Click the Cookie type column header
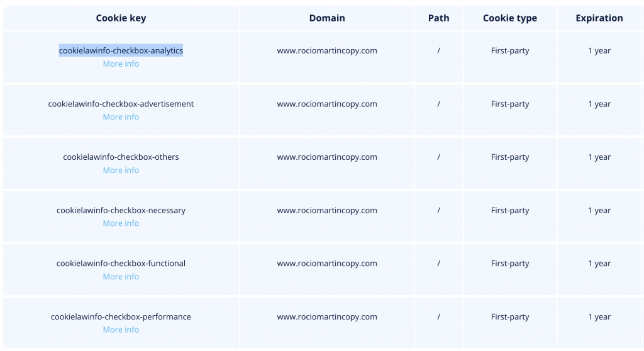The width and height of the screenshot is (644, 351). (x=509, y=18)
